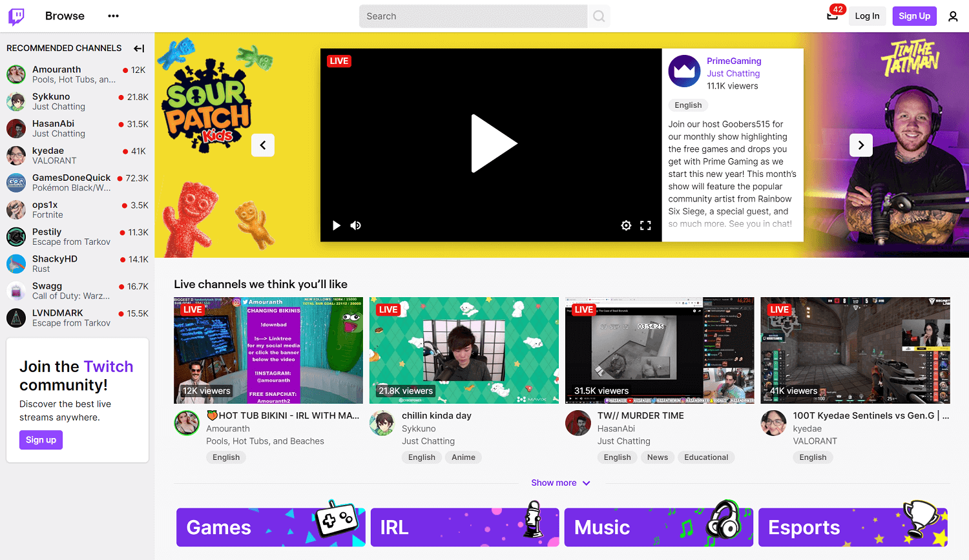Click English tag in featured panel
Viewport: 969px width, 560px height.
click(688, 105)
